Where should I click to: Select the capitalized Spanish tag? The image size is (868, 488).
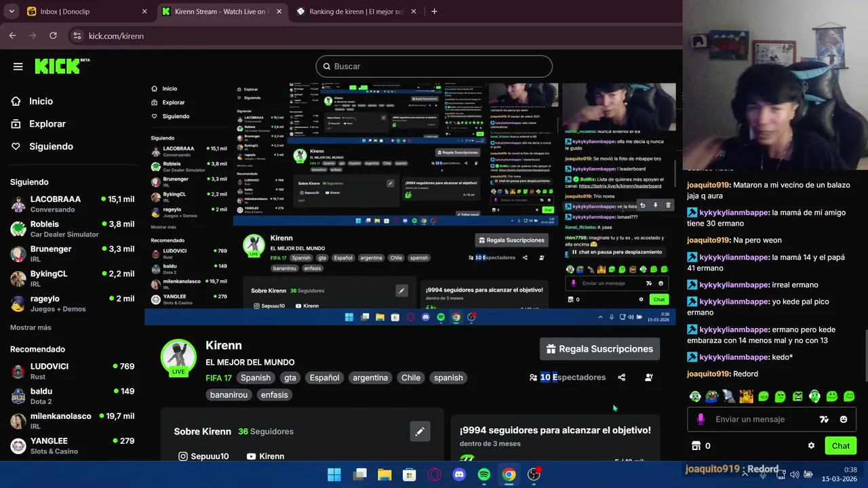256,378
